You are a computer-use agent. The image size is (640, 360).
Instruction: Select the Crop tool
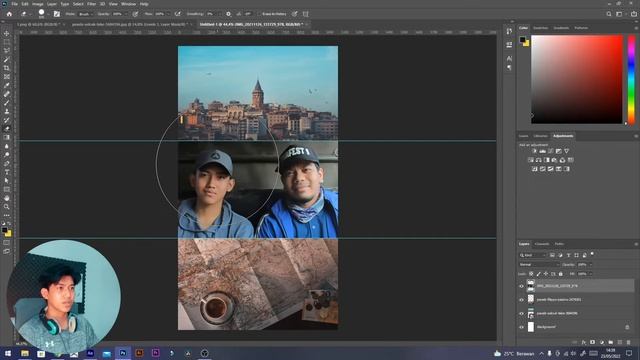pos(7,68)
